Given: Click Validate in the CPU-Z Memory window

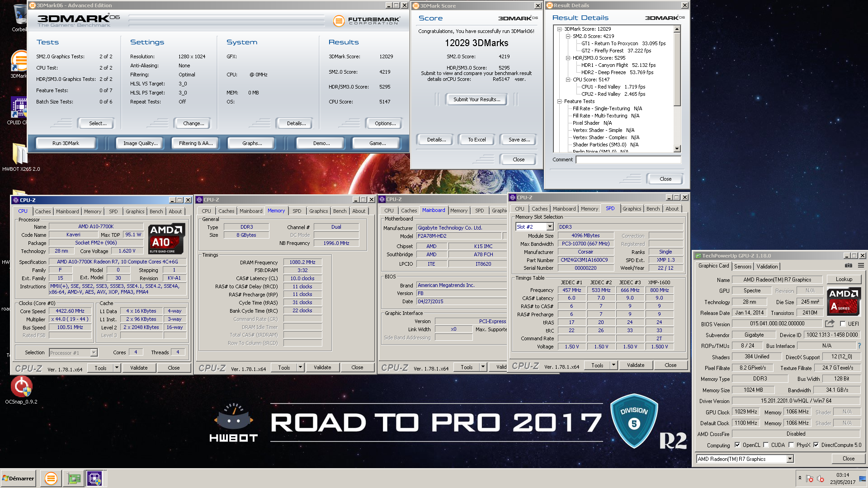Looking at the screenshot, I should click(322, 367).
